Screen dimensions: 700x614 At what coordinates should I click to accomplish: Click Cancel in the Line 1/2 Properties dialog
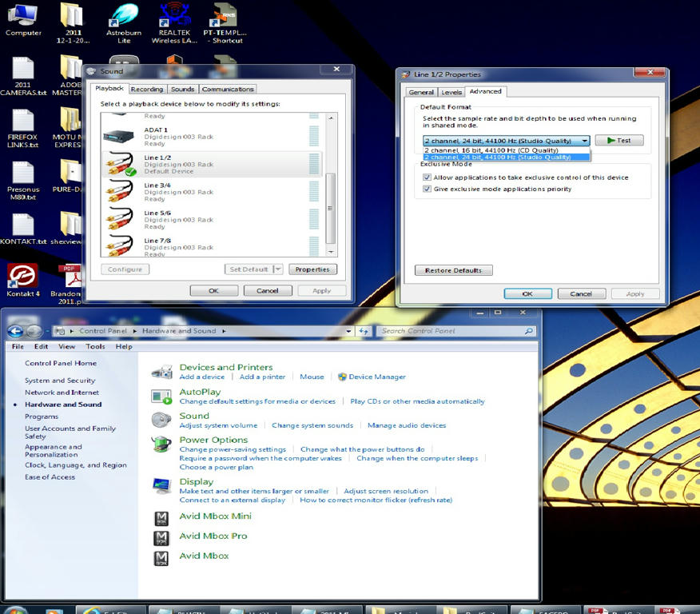pyautogui.click(x=581, y=294)
